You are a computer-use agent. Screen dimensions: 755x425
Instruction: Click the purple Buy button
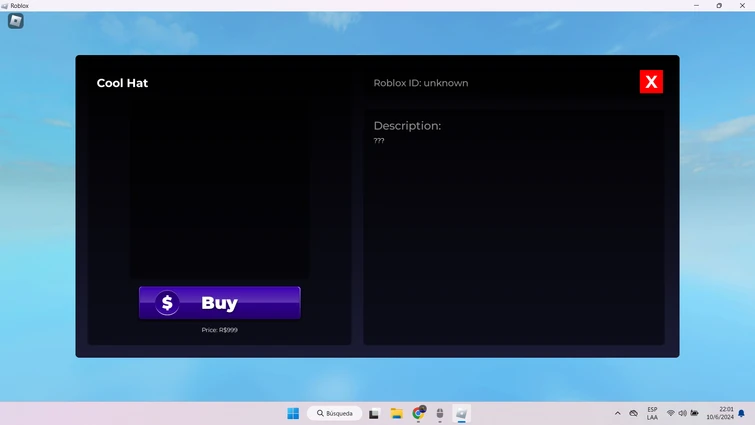[x=220, y=303]
